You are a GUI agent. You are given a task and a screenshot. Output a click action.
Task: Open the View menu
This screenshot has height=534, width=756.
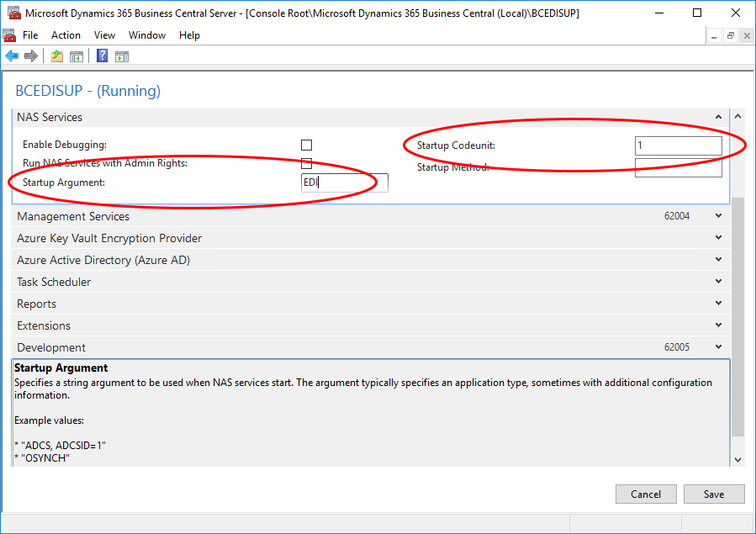click(x=104, y=35)
